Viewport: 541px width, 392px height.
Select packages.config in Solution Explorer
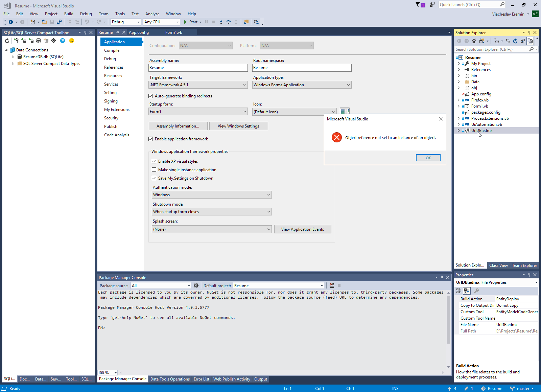(486, 112)
